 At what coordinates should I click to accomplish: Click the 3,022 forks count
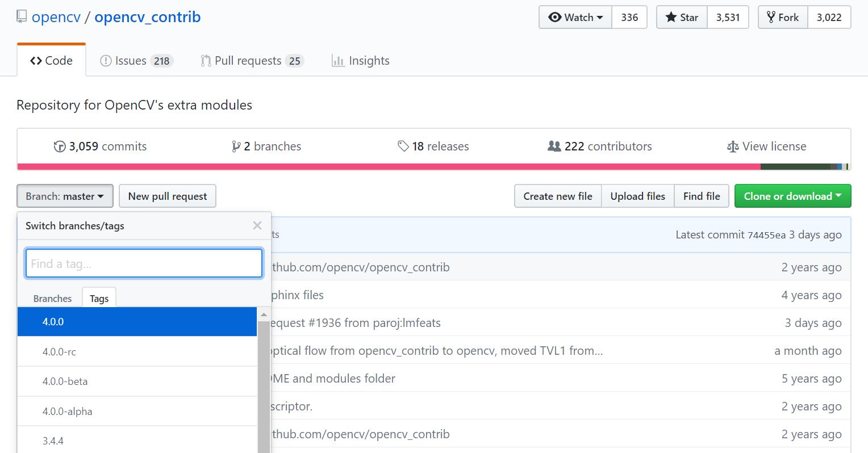[829, 17]
